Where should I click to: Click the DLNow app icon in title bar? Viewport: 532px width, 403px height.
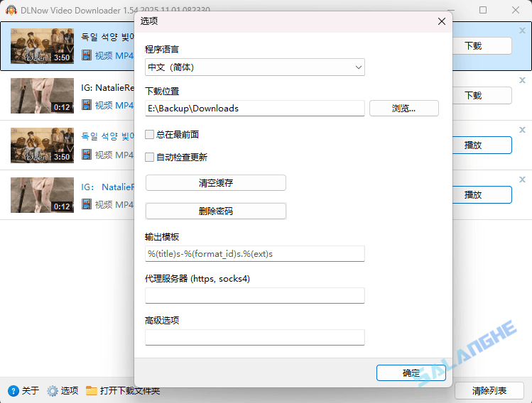coord(11,10)
